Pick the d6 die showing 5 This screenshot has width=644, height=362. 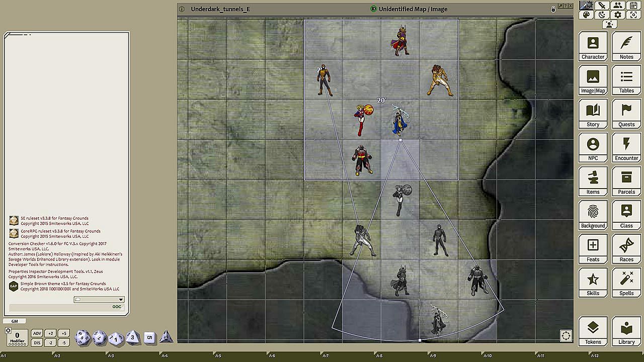[149, 338]
